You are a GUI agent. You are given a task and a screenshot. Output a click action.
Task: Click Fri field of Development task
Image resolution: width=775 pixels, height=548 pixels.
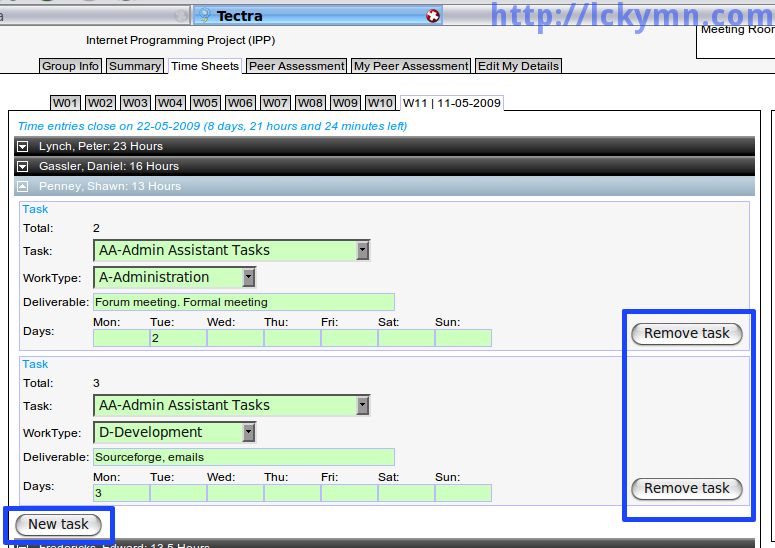349,493
